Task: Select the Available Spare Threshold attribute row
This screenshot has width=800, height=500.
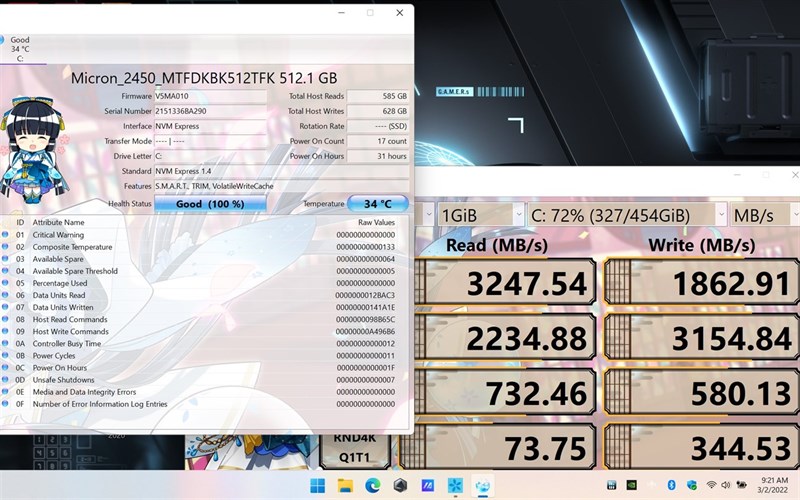Action: point(204,271)
